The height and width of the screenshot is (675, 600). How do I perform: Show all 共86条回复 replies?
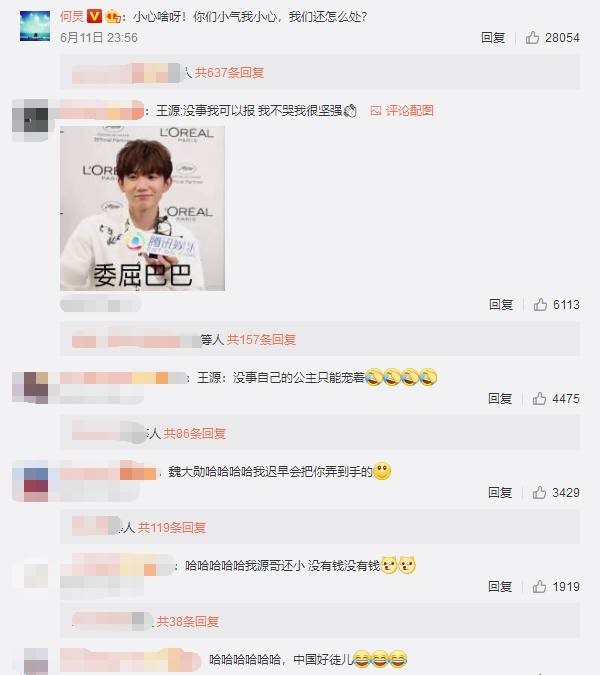click(195, 433)
